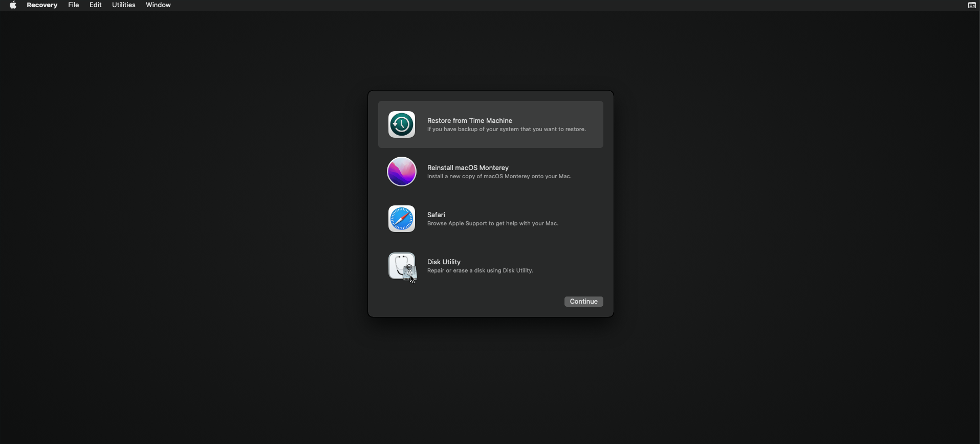Open the Window menu

[158, 5]
